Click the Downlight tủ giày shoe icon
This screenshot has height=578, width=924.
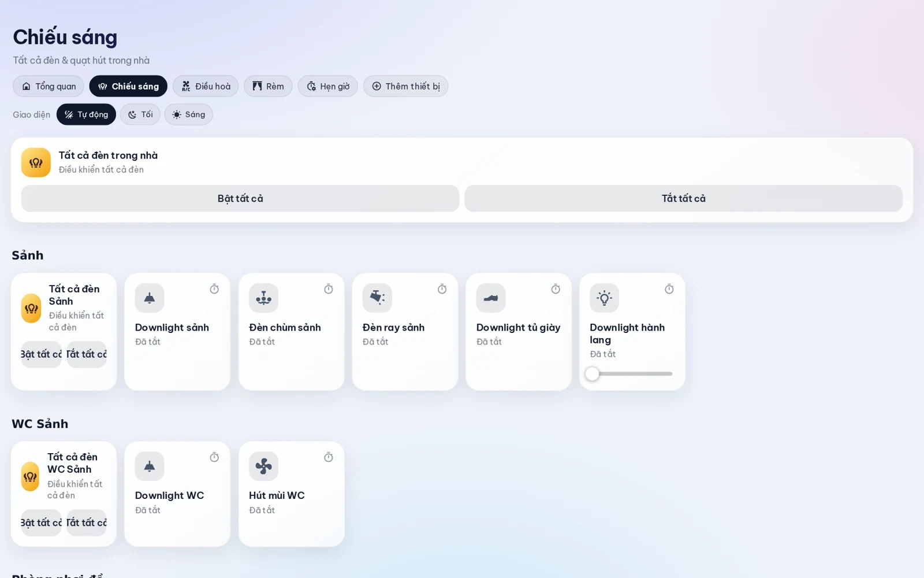pos(491,298)
